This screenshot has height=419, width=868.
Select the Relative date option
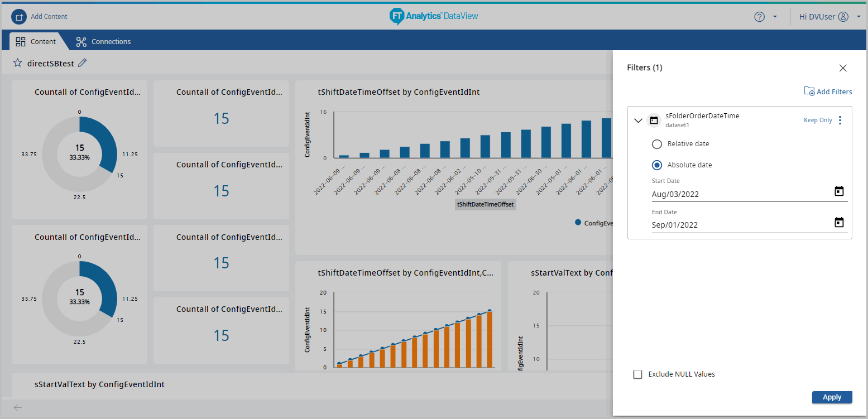(657, 144)
